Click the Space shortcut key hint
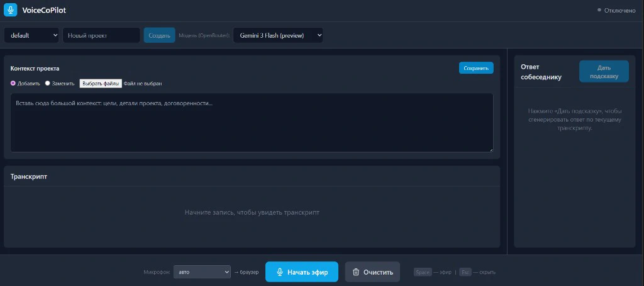644x286 pixels. pos(423,272)
